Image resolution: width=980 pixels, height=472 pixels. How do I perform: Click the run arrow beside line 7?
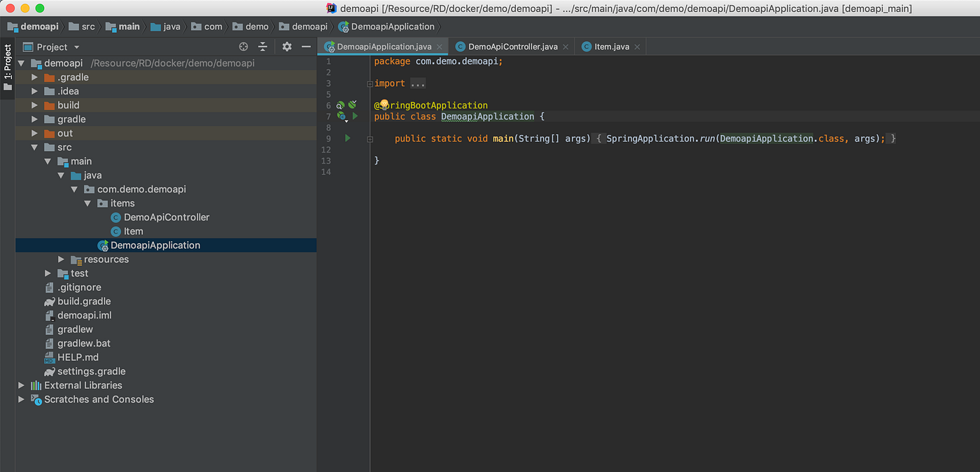[x=355, y=116]
